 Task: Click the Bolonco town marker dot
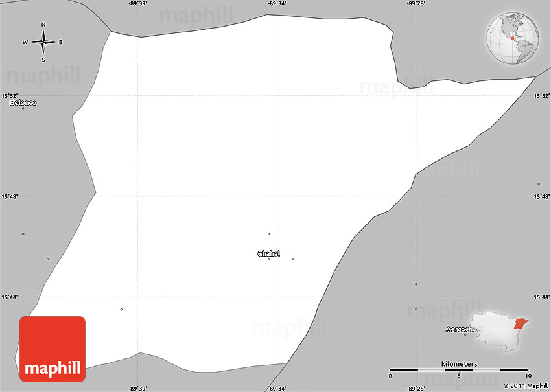(x=23, y=108)
